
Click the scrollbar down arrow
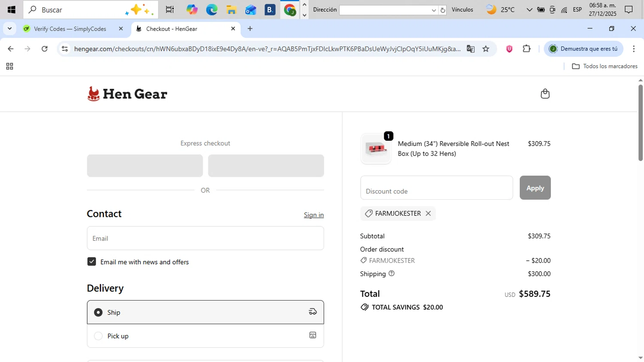tap(640, 358)
